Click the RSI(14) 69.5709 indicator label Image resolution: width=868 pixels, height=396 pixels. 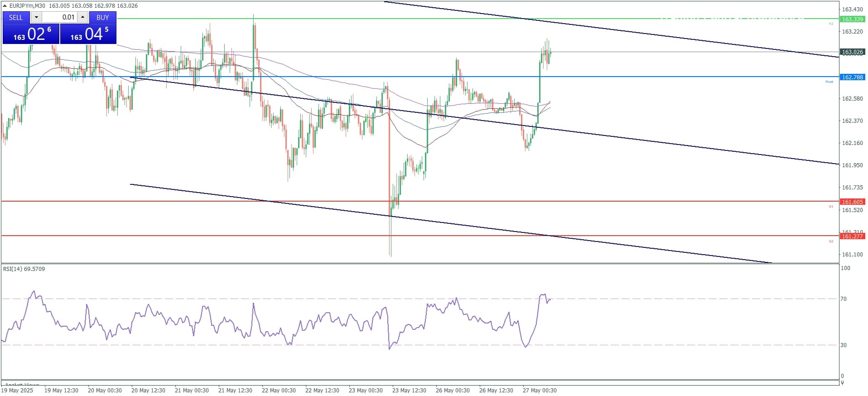24,269
